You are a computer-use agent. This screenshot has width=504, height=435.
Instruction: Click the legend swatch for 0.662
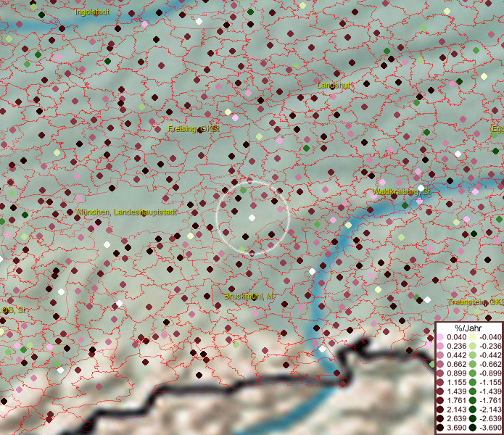click(440, 365)
